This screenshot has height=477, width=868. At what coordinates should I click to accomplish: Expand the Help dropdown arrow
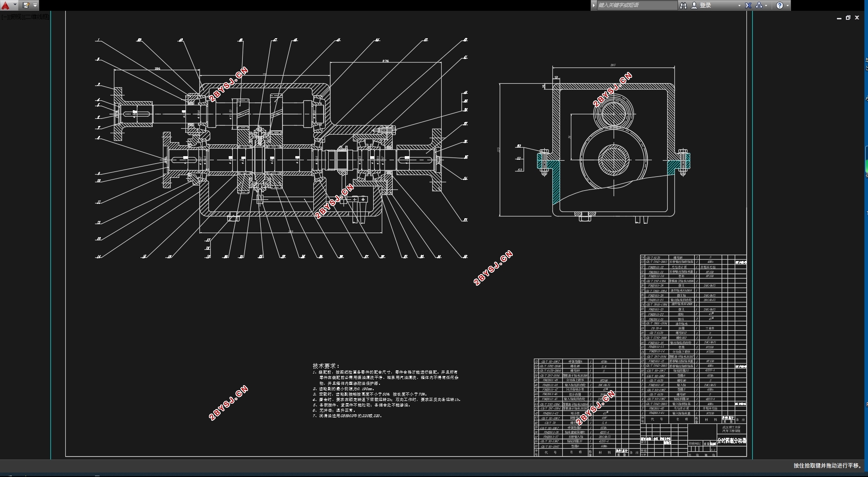pyautogui.click(x=787, y=5)
